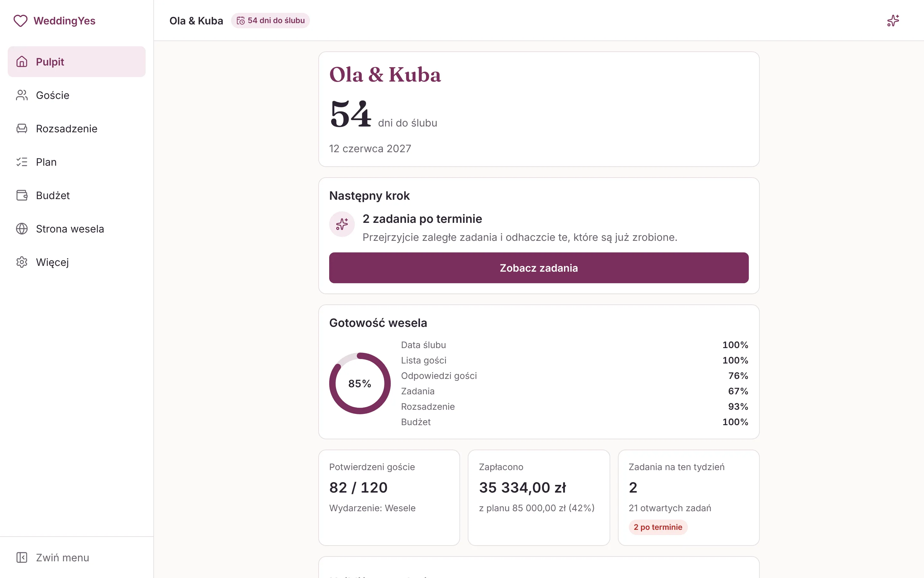Screen dimensions: 924x578
Task: Open the sparkle assistant icon in header
Action: coord(893,21)
